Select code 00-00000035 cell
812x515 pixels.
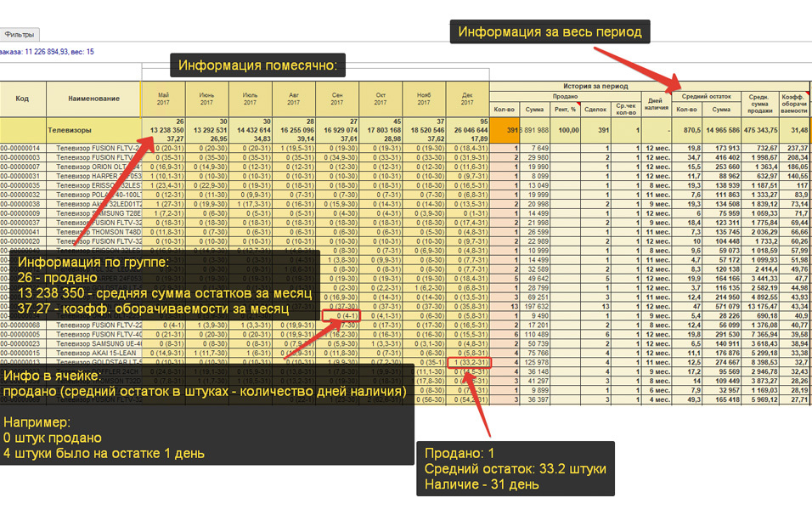click(x=22, y=185)
